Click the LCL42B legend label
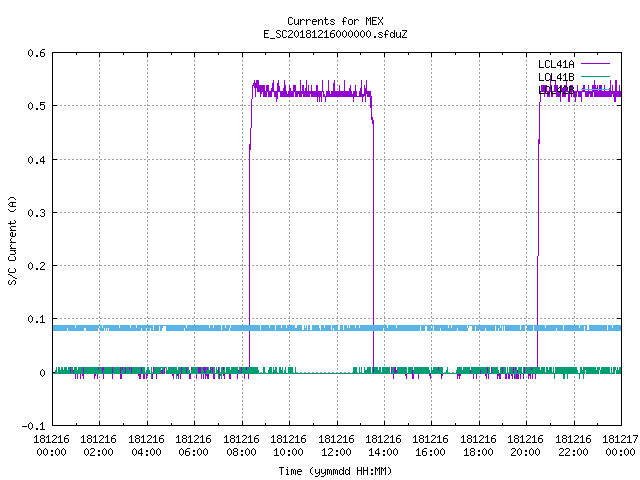Viewport: 640px width, 480px height. (556, 90)
